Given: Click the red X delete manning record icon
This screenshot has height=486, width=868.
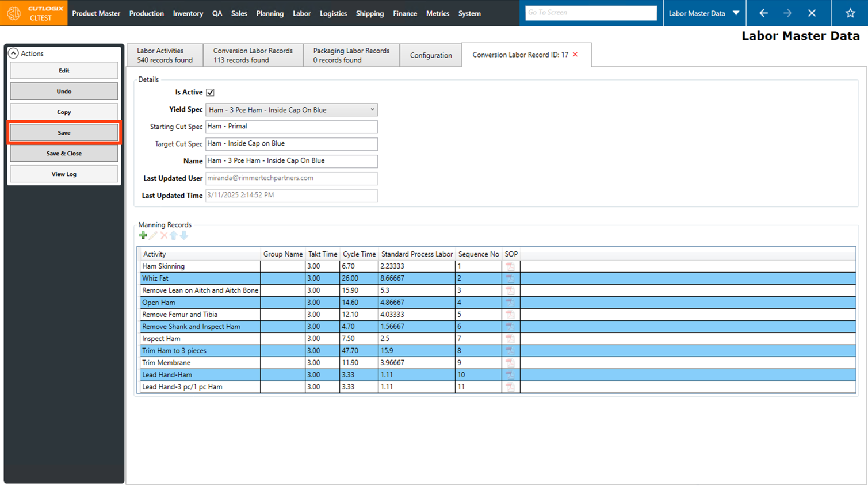Looking at the screenshot, I should point(164,235).
